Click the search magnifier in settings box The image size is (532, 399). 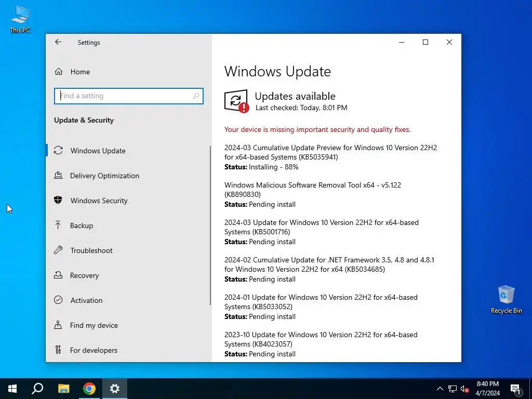196,96
